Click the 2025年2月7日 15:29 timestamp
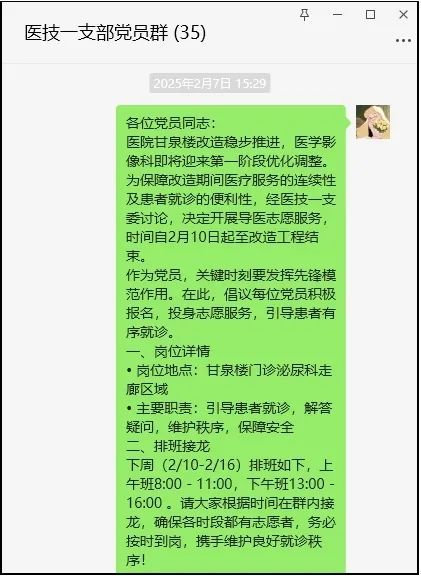This screenshot has height=576, width=421. tap(209, 83)
